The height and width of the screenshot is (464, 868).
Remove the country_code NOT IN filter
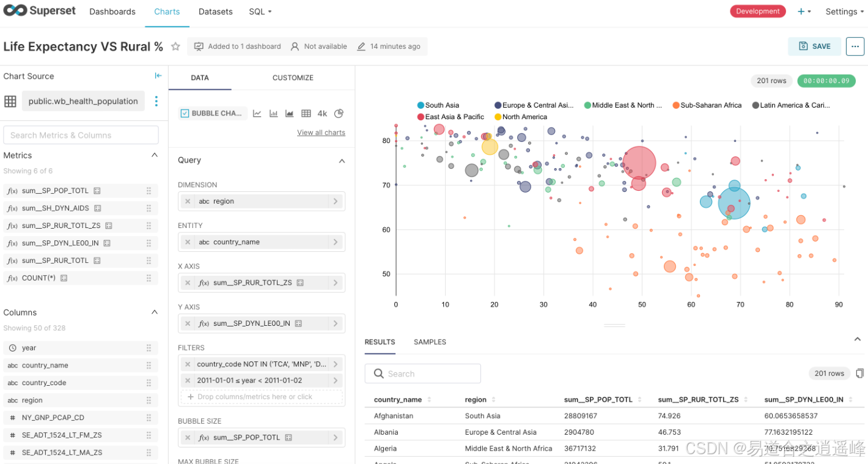tap(188, 364)
